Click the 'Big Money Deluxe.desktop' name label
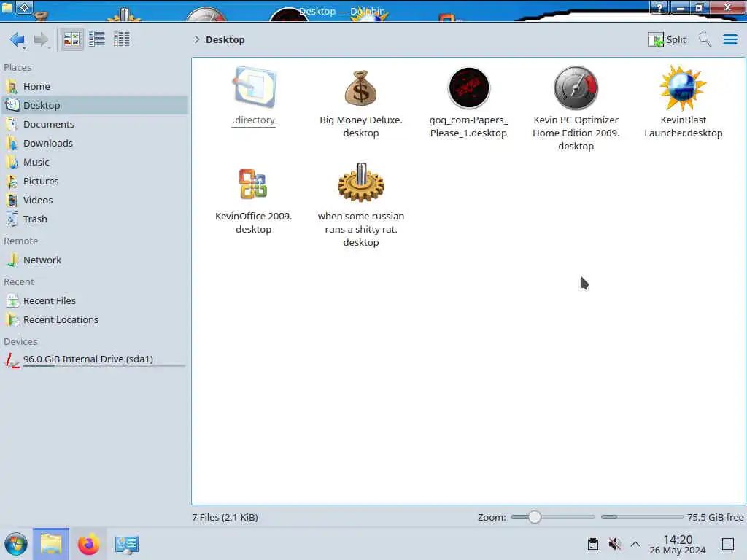747x560 pixels. coord(360,127)
